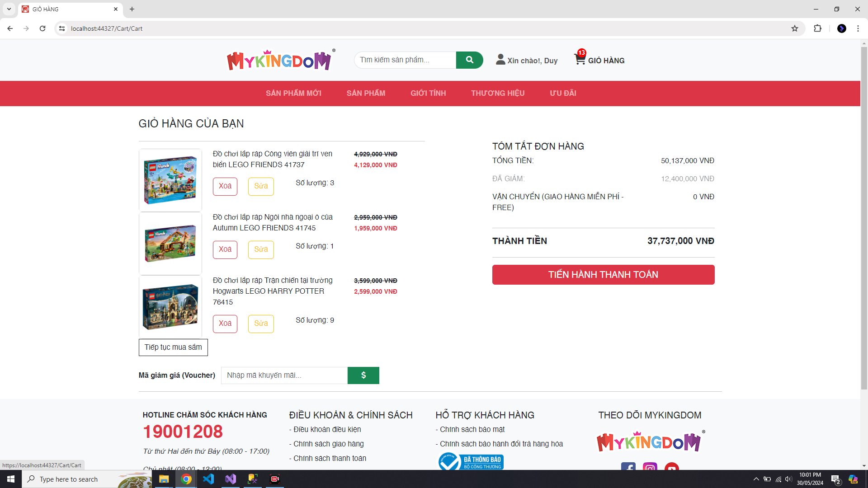This screenshot has width=868, height=488.
Task: Open Chính sách giao hàng footer link
Action: [x=328, y=444]
